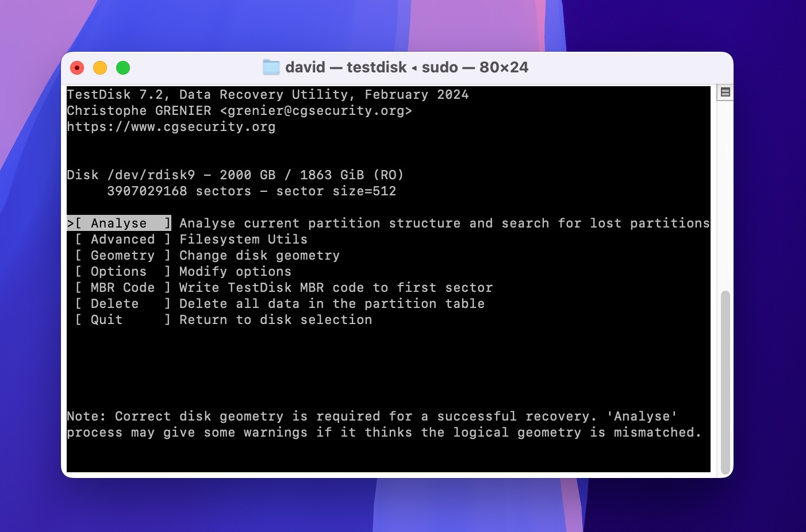Click the grenier@cgsecurity.org email text
The image size is (806, 532).
[x=316, y=111]
